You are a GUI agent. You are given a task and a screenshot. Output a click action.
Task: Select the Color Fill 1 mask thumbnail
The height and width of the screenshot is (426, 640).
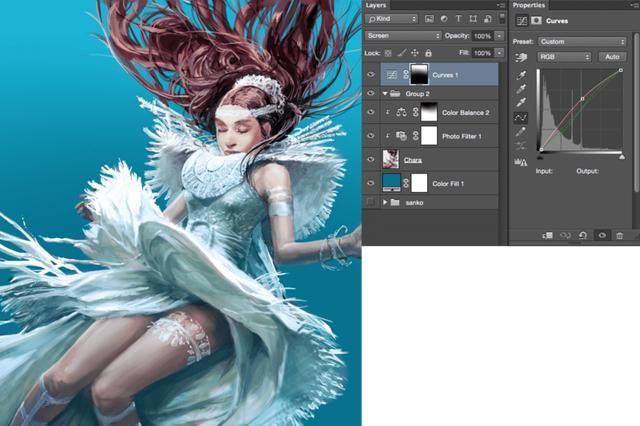point(419,183)
